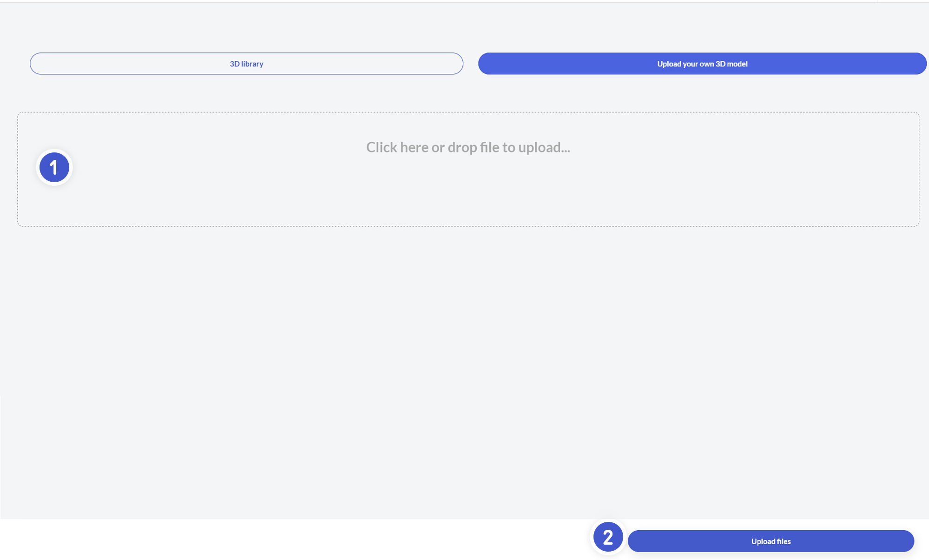The image size is (929, 560).
Task: Click the badge inside the dashed upload box
Action: pyautogui.click(x=54, y=167)
